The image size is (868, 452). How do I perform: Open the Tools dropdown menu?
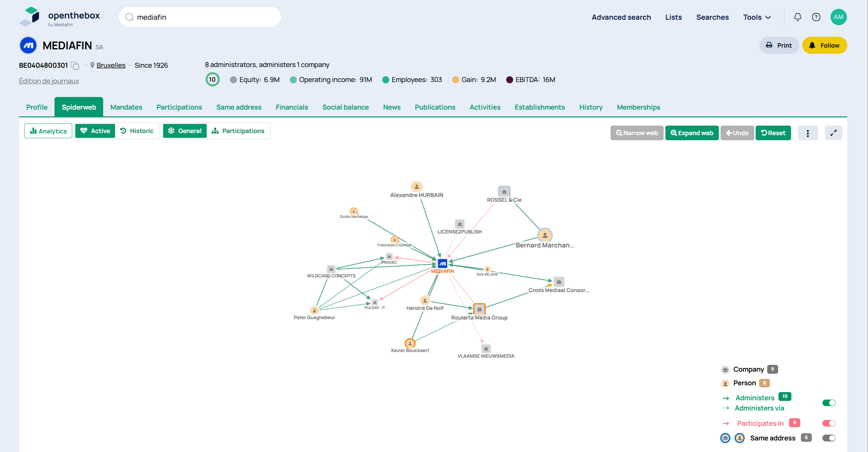coord(757,17)
